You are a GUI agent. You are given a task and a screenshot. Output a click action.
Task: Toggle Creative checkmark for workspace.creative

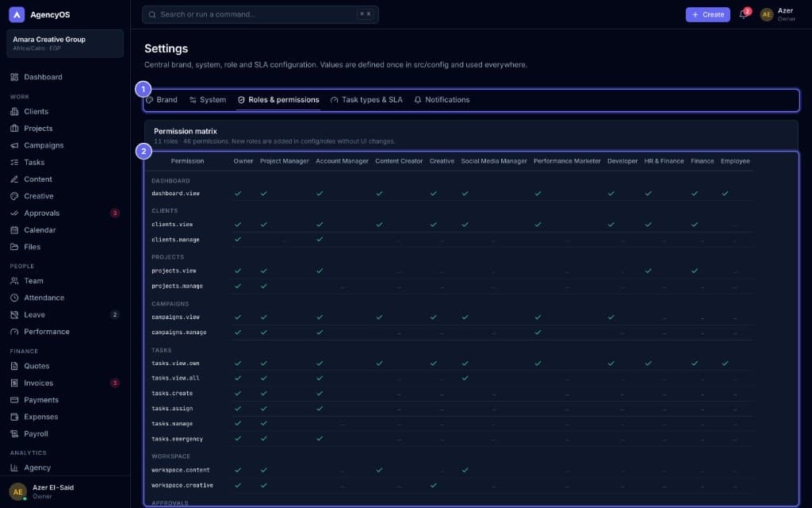434,486
